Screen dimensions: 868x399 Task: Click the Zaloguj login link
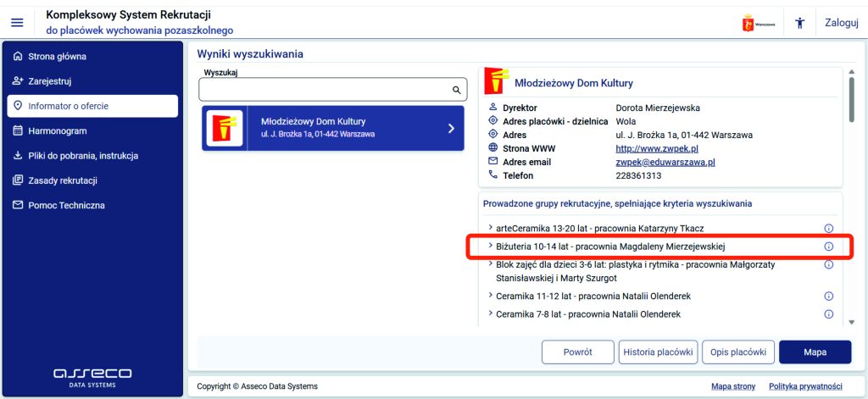[842, 23]
